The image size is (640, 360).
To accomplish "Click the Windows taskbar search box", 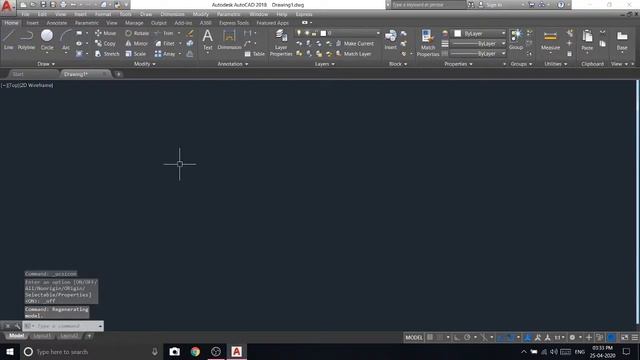I will click(x=91, y=351).
